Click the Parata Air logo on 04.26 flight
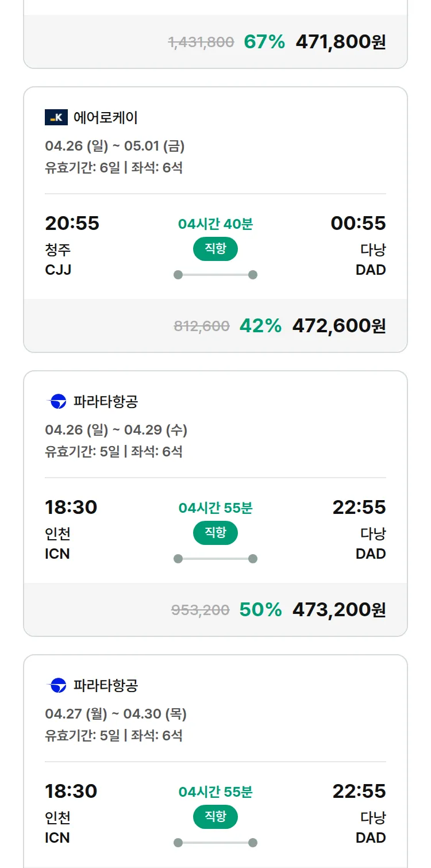The image size is (431, 868). click(56, 401)
